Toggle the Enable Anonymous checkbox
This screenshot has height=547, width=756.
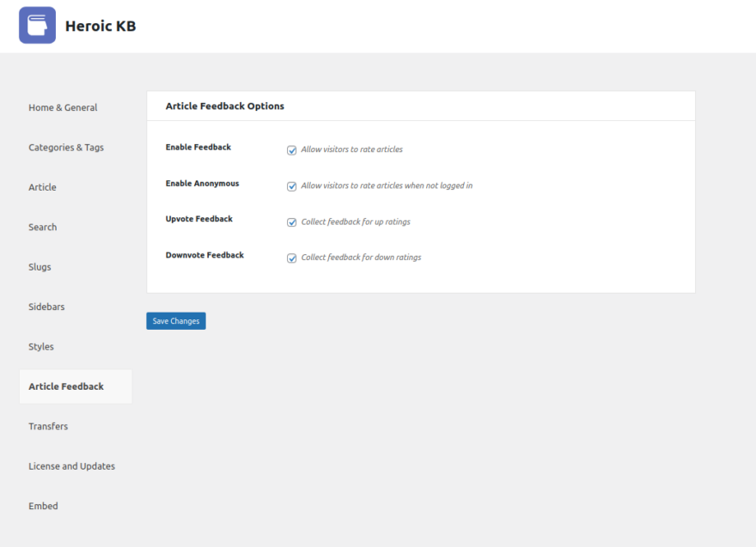coord(292,186)
